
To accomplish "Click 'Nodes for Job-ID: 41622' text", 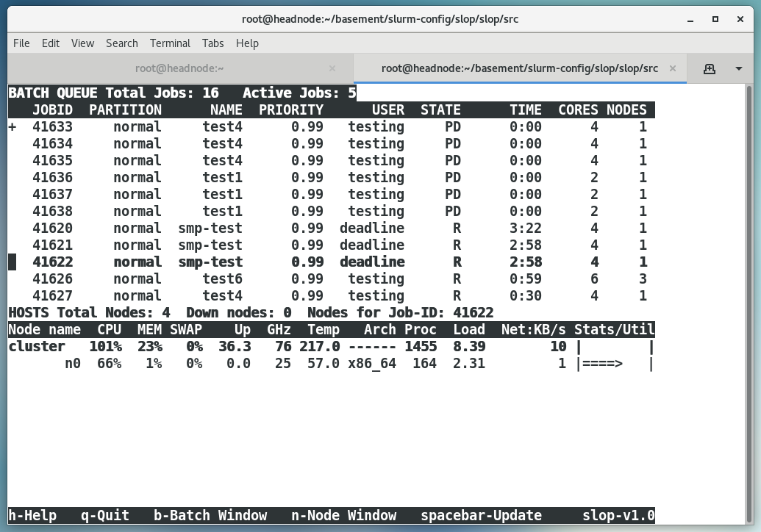I will 401,313.
